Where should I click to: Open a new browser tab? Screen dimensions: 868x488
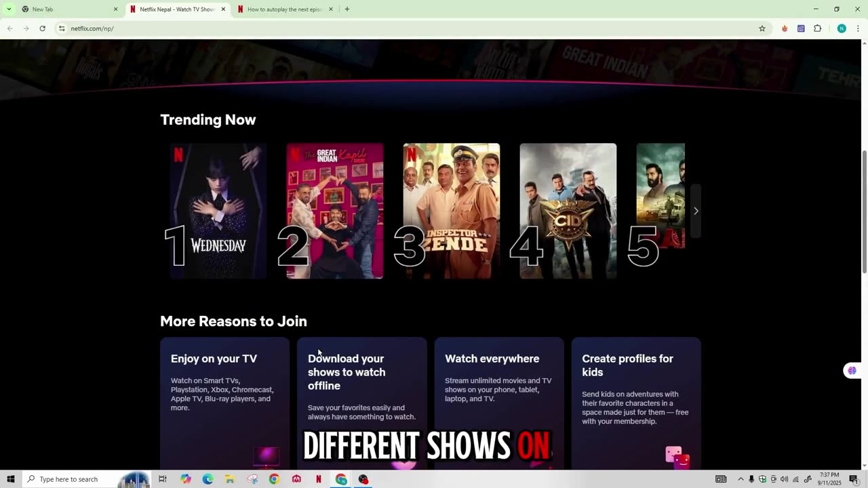[x=347, y=9]
